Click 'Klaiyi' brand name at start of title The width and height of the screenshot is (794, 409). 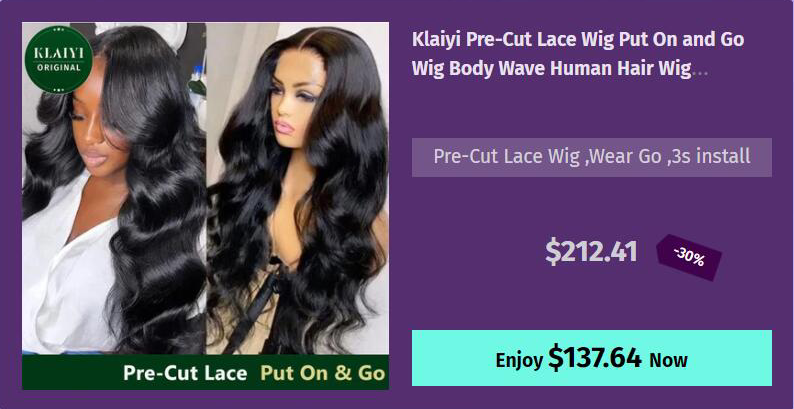click(436, 40)
